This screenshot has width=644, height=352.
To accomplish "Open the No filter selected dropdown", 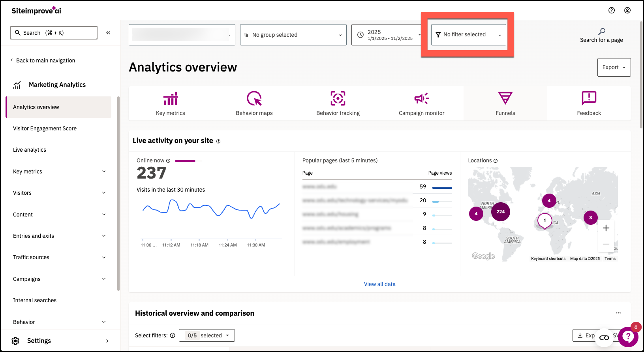I will 468,35.
